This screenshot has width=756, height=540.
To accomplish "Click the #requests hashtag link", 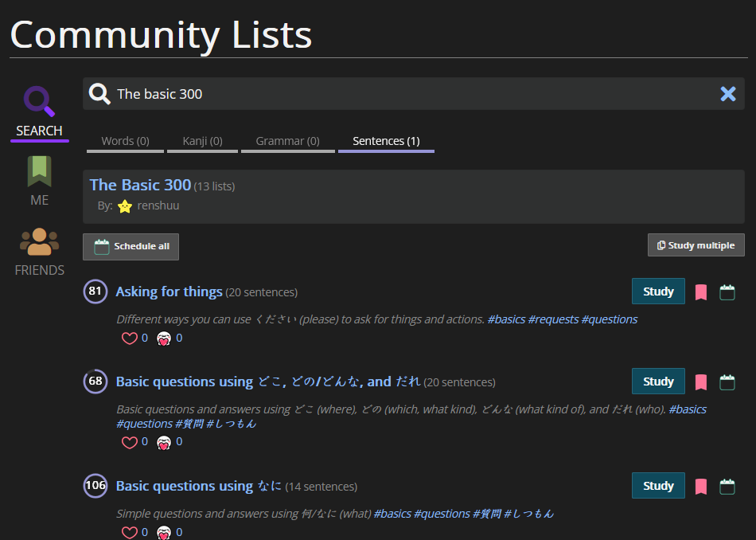I will point(553,319).
